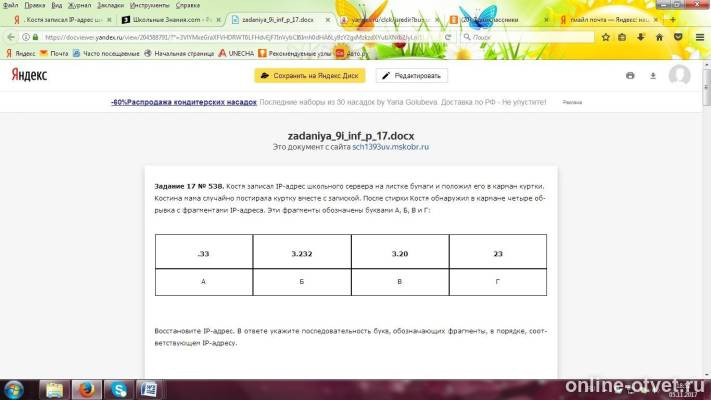The height and width of the screenshot is (400, 711).
Task: Open the Яндекс bookmark
Action: coord(20,54)
